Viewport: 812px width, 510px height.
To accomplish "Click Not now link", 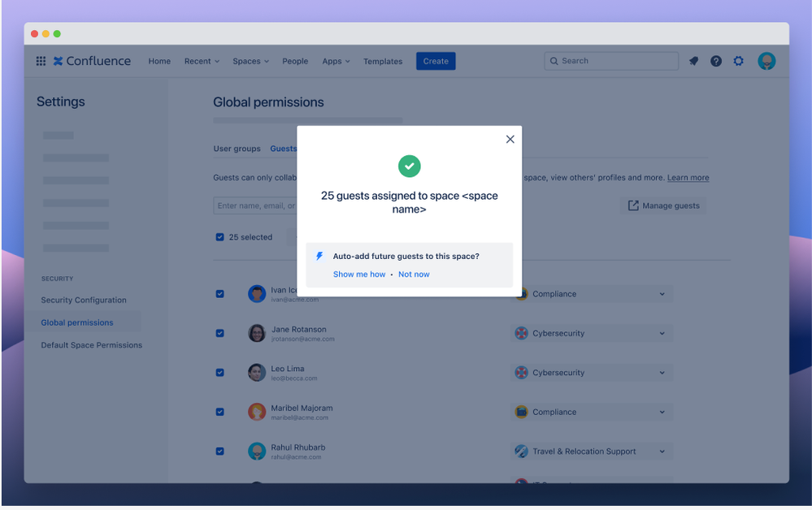I will click(414, 274).
